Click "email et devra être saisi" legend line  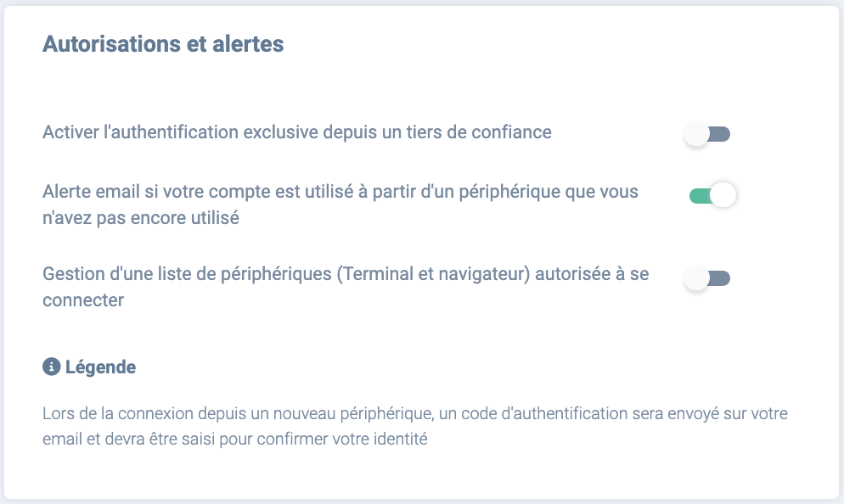(x=136, y=439)
